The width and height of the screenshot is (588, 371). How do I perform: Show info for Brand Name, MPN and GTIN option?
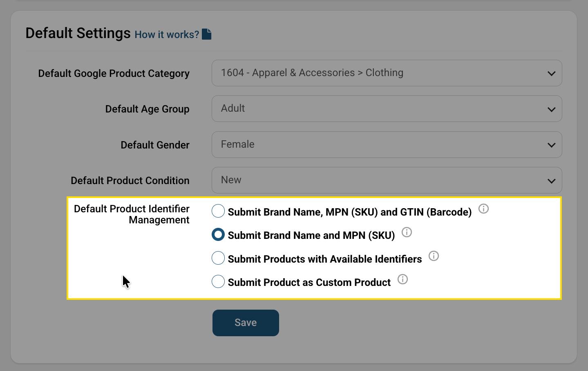pos(483,209)
